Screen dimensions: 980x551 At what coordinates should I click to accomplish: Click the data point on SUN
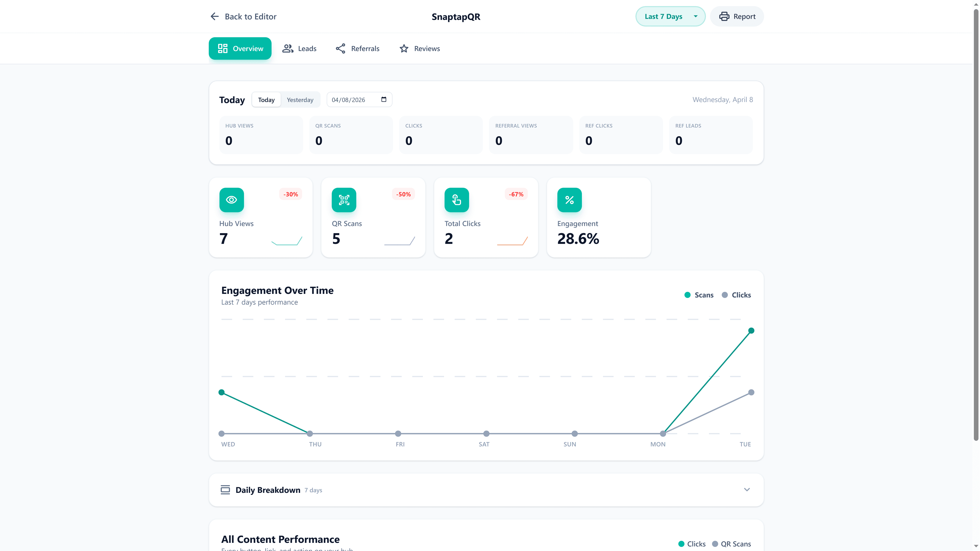[x=574, y=433]
